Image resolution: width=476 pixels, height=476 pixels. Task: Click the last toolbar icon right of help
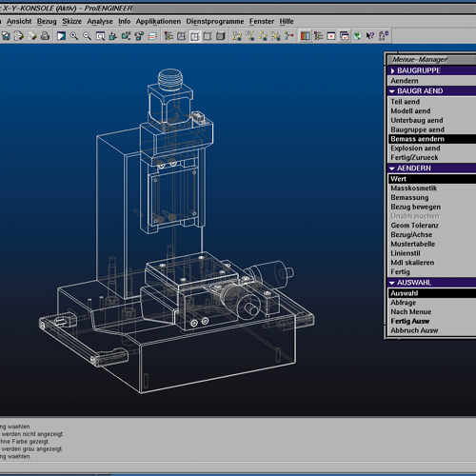[384, 36]
